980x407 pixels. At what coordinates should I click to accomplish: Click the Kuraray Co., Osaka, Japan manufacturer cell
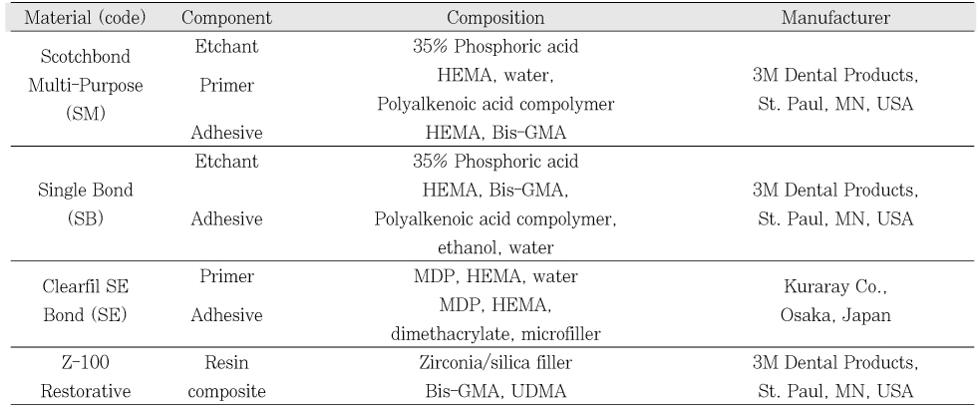click(x=835, y=300)
